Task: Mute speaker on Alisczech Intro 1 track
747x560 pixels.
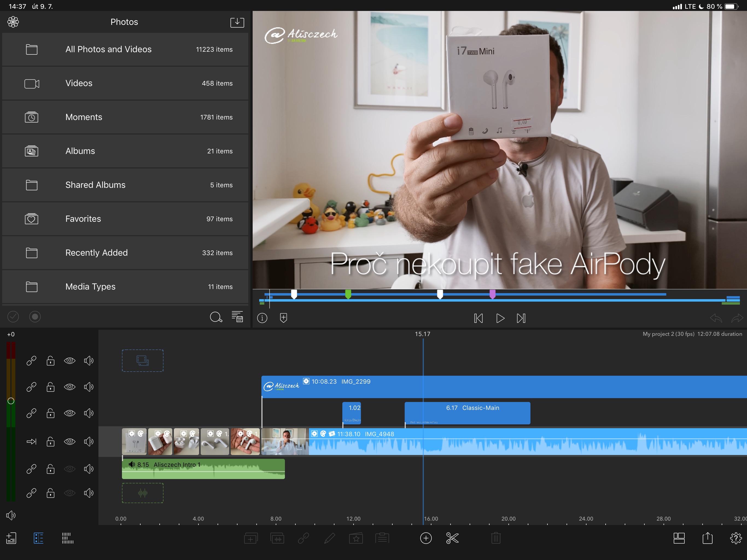Action: click(x=89, y=469)
